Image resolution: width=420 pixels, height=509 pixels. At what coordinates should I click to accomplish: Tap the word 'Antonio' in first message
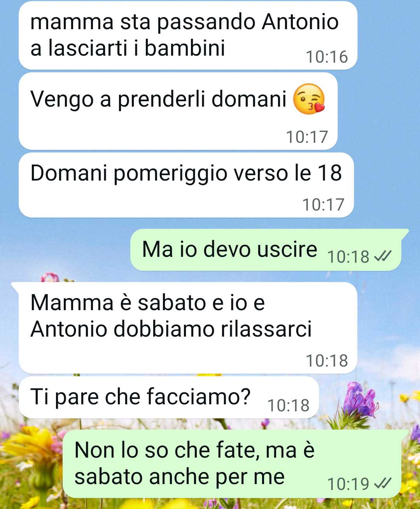(x=300, y=21)
